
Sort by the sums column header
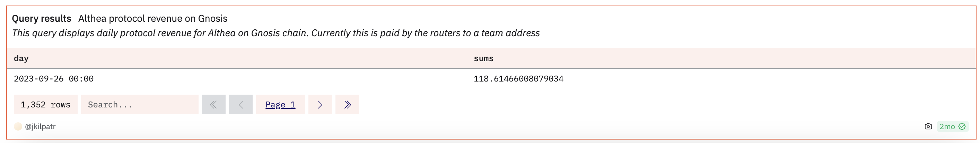click(x=483, y=58)
